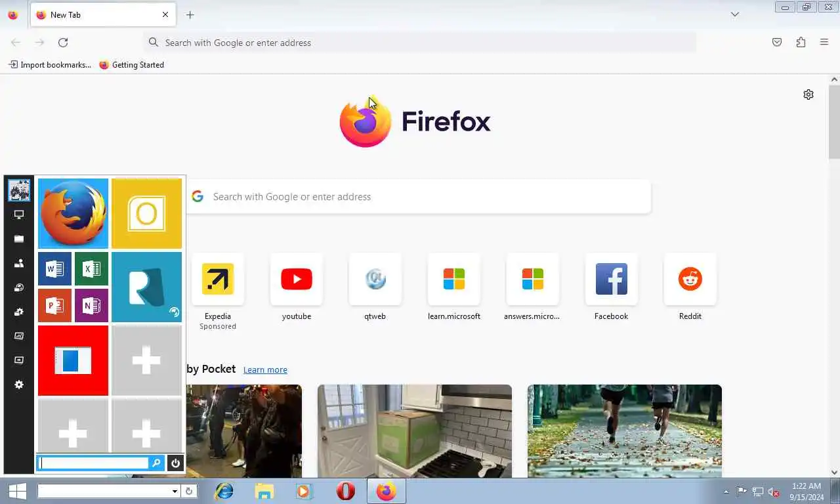
Task: Open the Pocket story with runners image
Action: (625, 431)
